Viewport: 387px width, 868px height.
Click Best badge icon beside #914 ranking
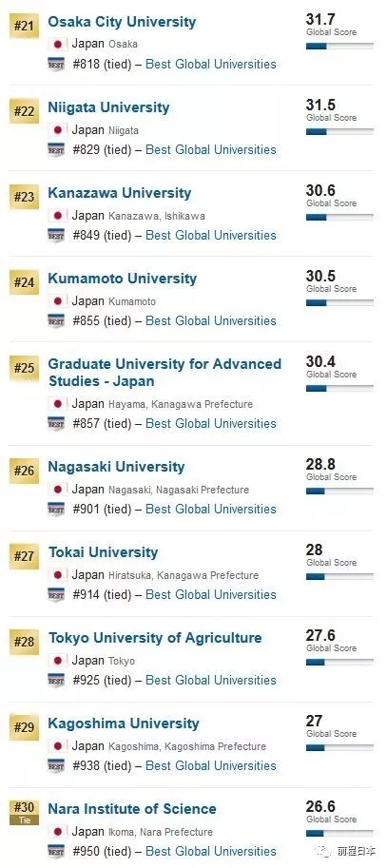[56, 594]
